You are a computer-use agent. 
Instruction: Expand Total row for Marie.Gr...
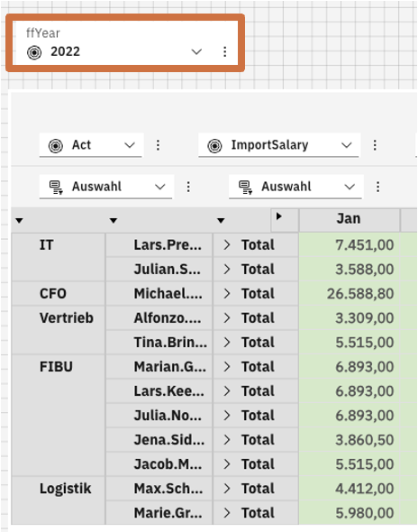pos(227,513)
